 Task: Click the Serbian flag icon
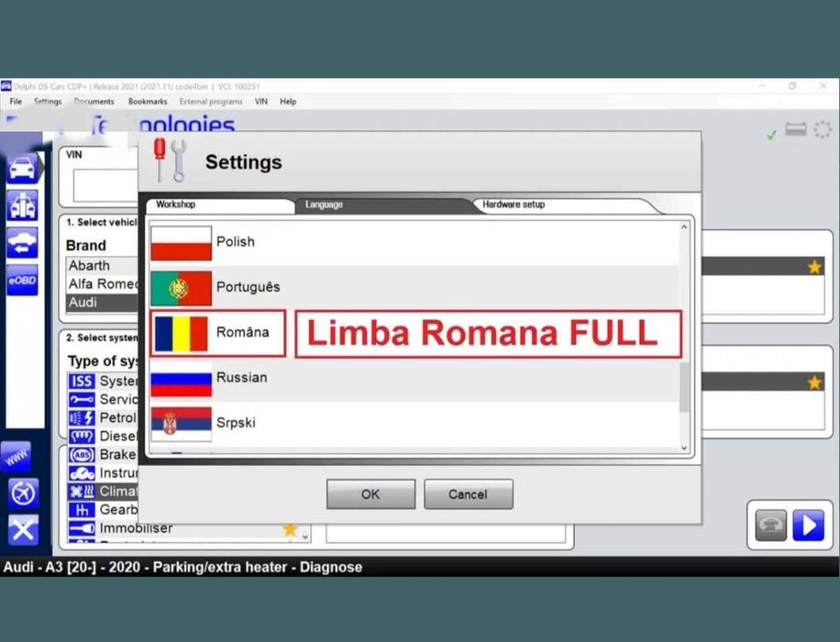point(181,424)
